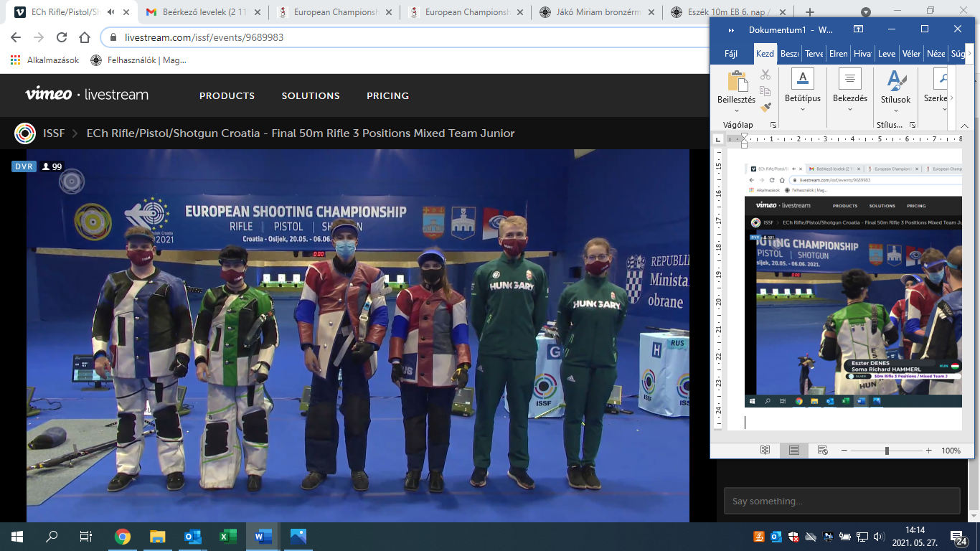Open the Hivatkozások ribbon tab
This screenshot has height=551, width=980.
[862, 54]
